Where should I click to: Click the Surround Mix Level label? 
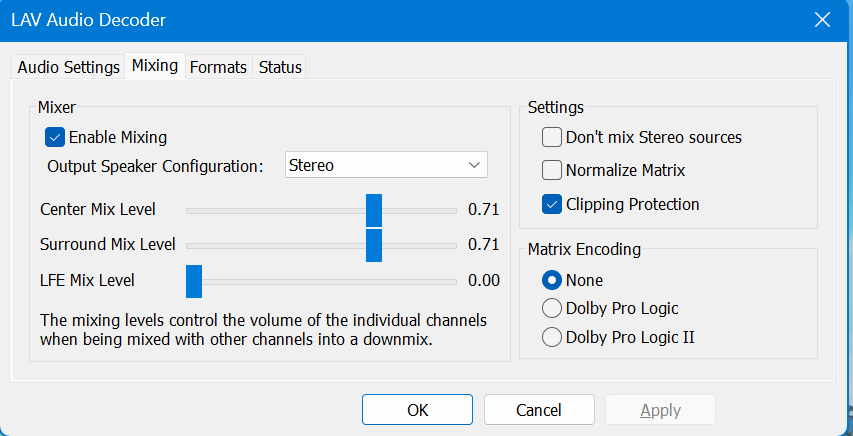108,245
